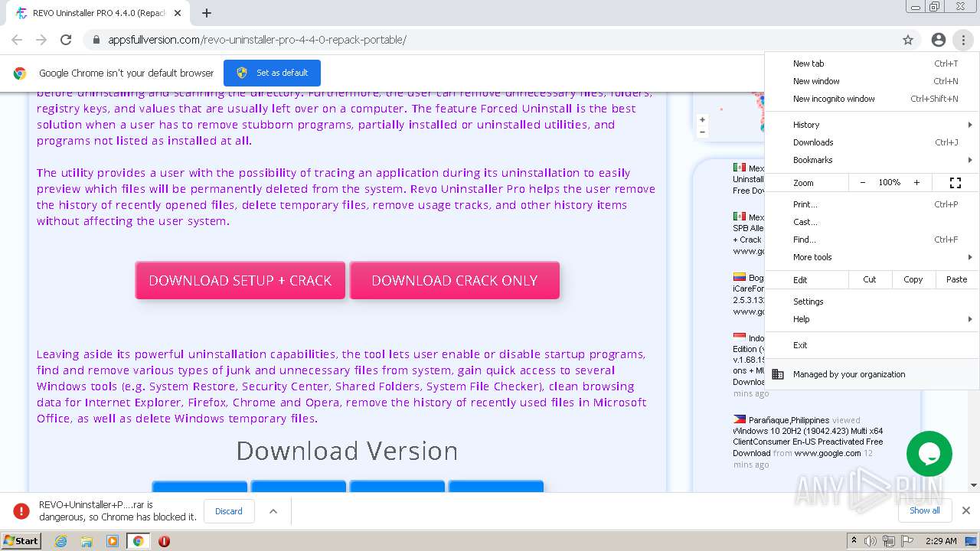Image resolution: width=980 pixels, height=551 pixels.
Task: Discard the blocked REVO rar download
Action: coord(229,511)
